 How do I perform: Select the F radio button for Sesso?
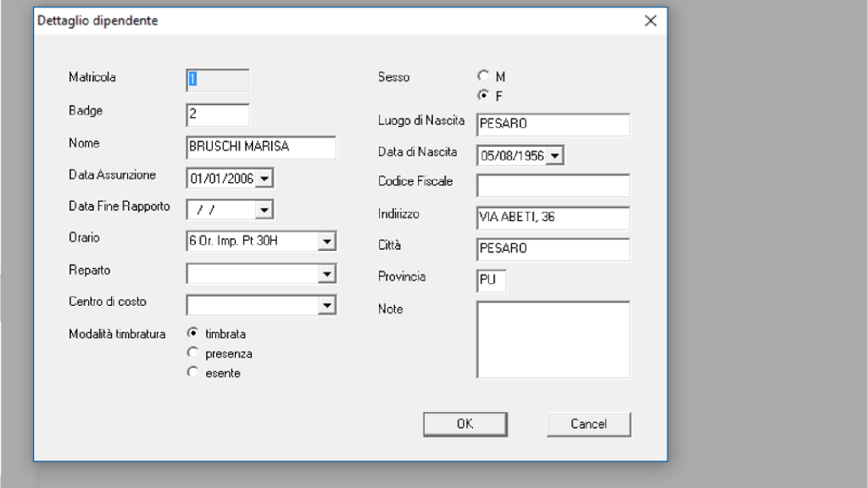(x=483, y=95)
